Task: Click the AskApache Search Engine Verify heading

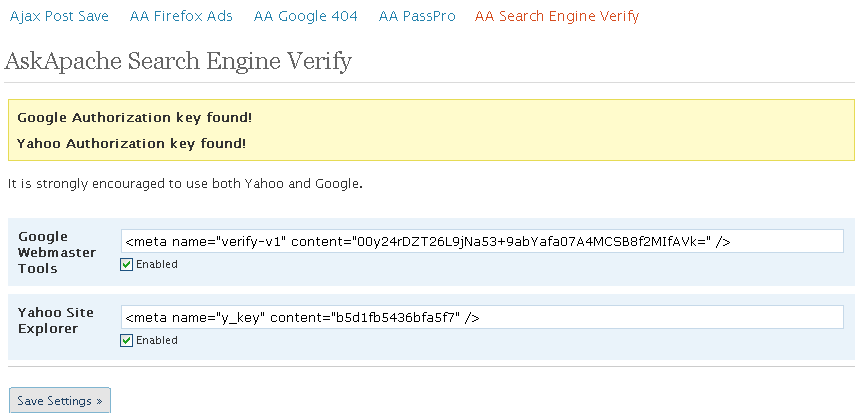Action: point(178,61)
